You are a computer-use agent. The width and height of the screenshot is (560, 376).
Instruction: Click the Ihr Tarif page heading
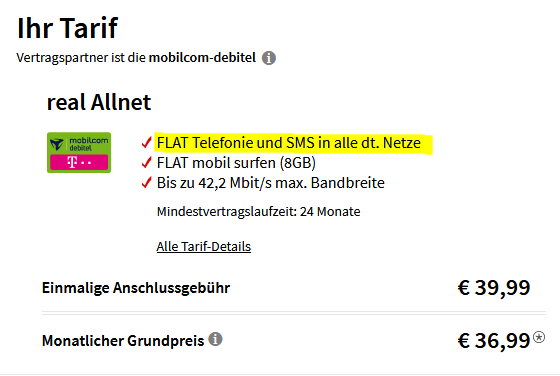click(x=67, y=28)
